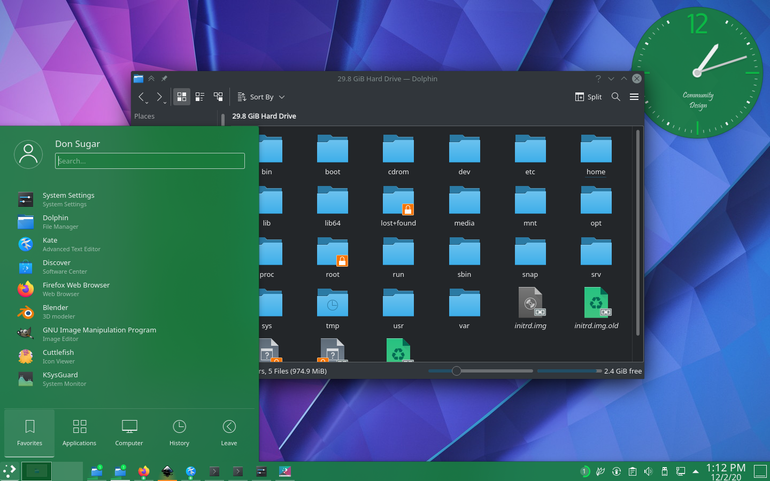
Task: Click the 29.8 GiB Hard Drive location breadcrumb
Action: tap(264, 116)
